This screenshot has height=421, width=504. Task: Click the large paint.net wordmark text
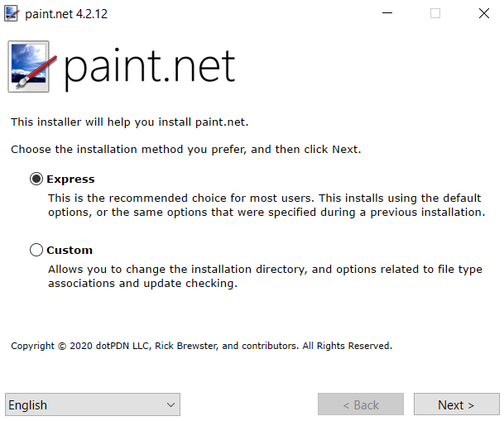(150, 68)
